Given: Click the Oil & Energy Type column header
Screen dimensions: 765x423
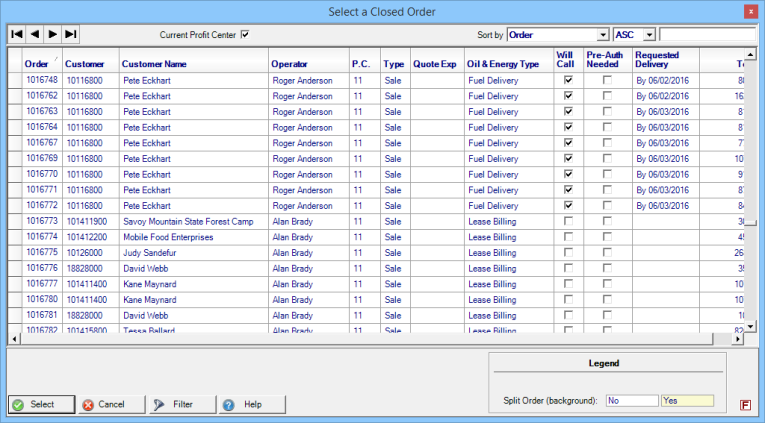Looking at the screenshot, I should point(503,64).
